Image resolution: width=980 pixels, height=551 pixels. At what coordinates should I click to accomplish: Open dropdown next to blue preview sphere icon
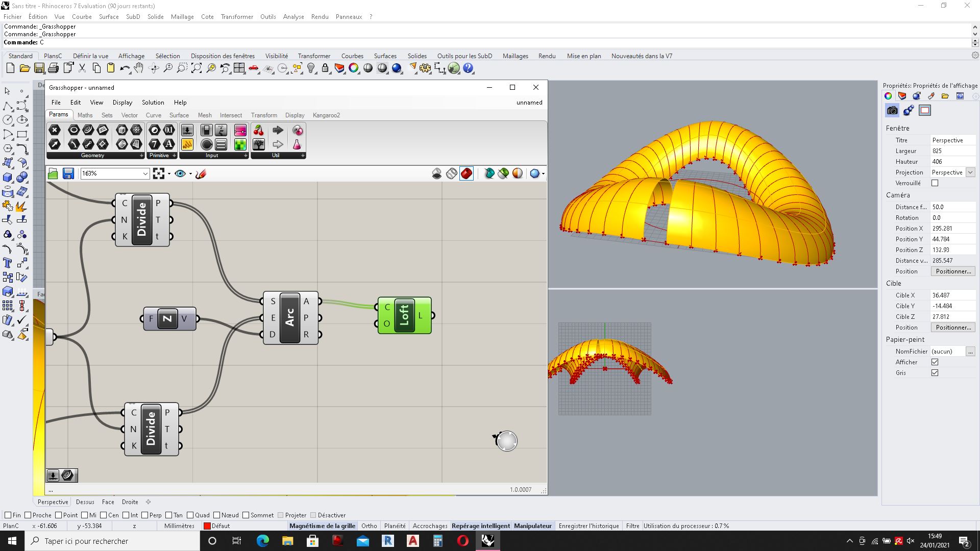coord(543,174)
